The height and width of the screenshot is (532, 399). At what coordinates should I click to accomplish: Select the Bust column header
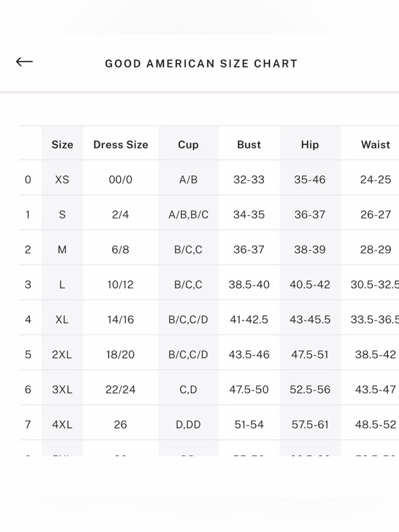coord(249,144)
